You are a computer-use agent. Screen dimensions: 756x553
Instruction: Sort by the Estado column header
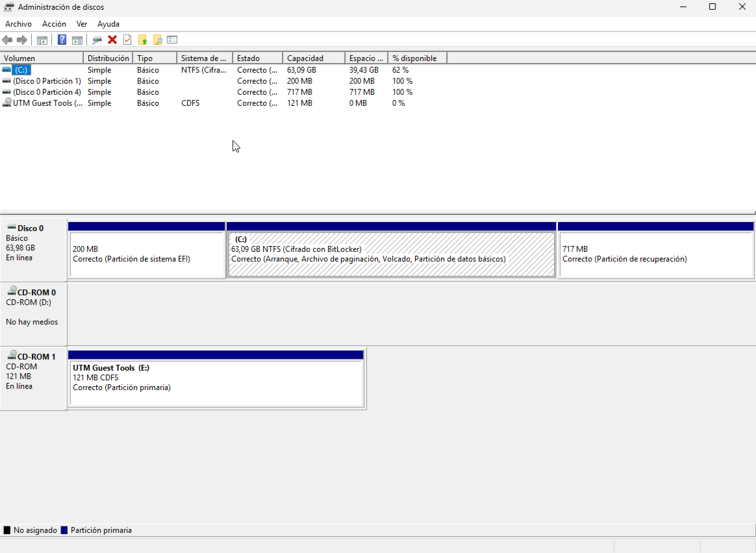point(258,58)
